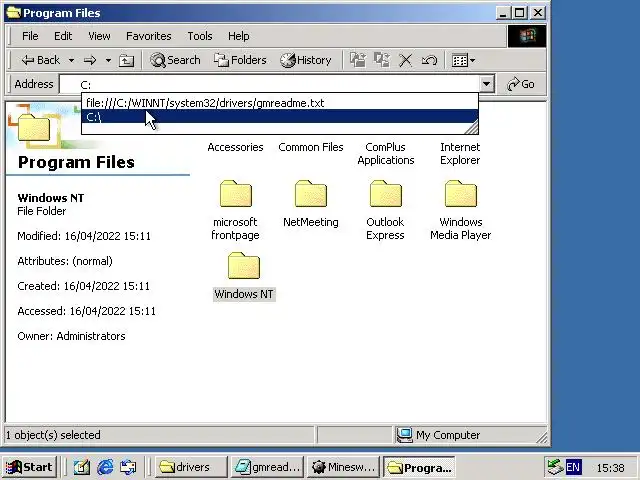Open the Start menu
Viewport: 640px width, 480px height.
click(29, 467)
